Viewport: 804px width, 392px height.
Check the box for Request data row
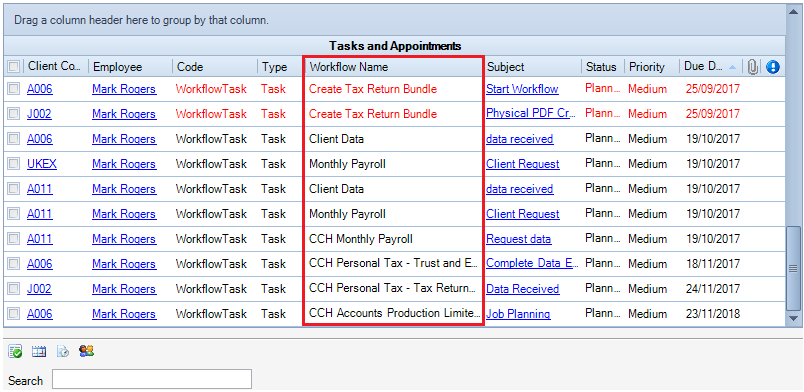click(14, 239)
